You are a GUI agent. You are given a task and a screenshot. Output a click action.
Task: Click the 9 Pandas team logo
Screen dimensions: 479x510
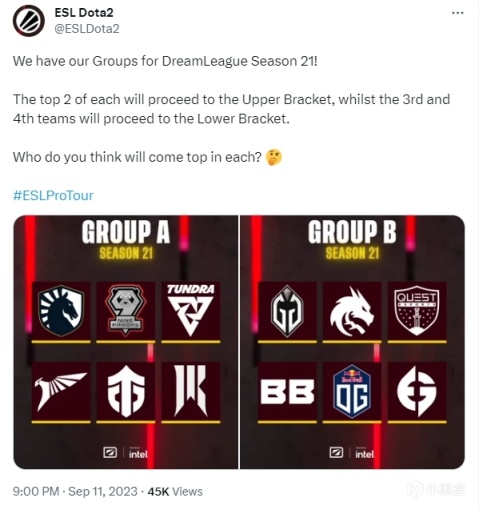(x=126, y=311)
